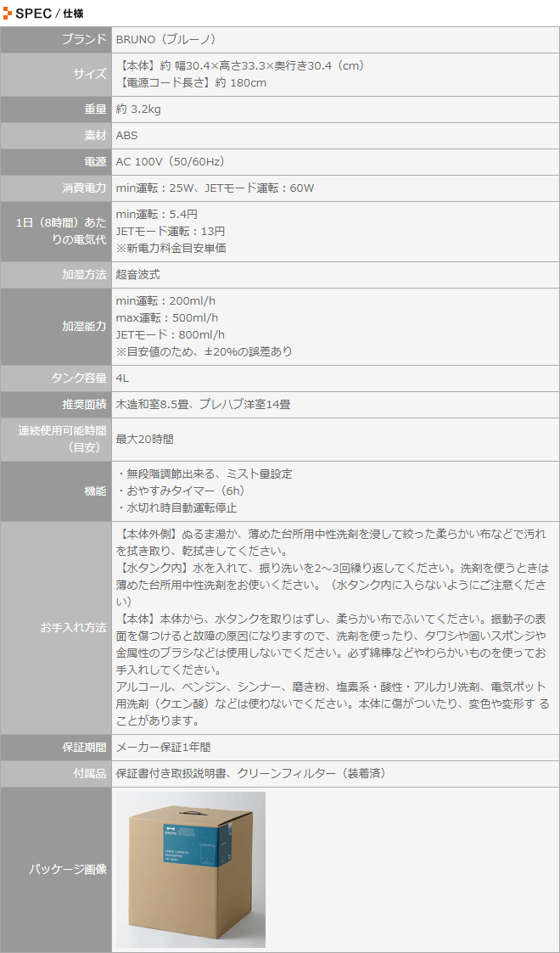Click the 'JETモード運転：13円' line
Viewport: 560px width, 953px height.
click(x=170, y=231)
